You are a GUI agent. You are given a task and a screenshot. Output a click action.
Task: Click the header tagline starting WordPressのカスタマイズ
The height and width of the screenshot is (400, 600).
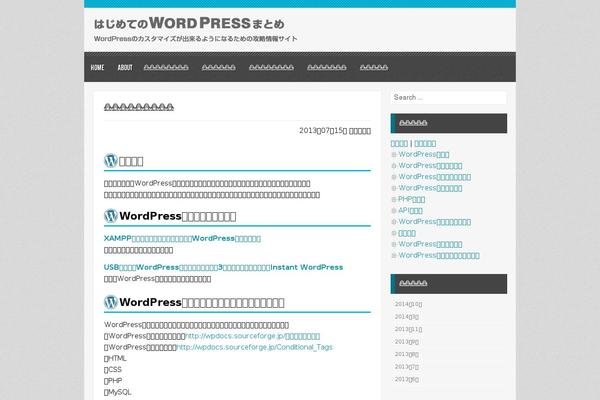[x=196, y=39]
